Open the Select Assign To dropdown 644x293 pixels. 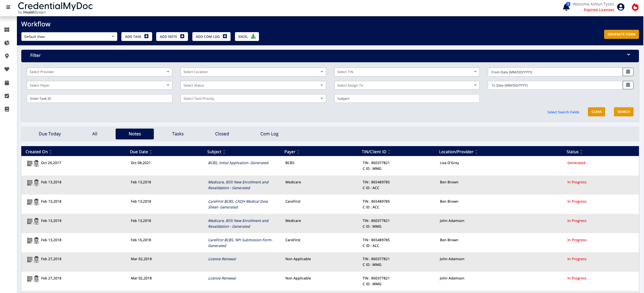(407, 85)
